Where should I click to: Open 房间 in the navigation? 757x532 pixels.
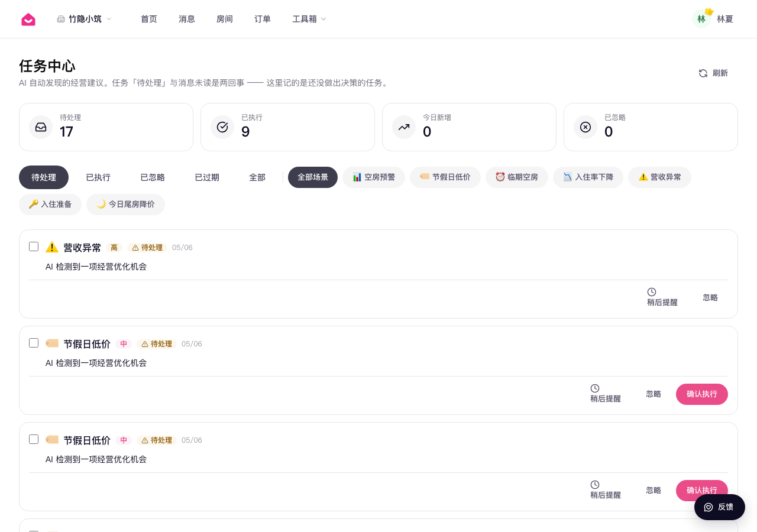225,19
